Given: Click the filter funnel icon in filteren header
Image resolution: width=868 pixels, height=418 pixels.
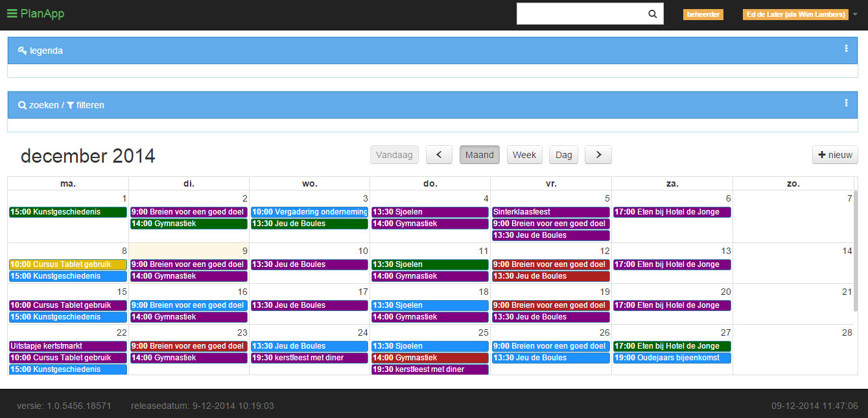Looking at the screenshot, I should 70,105.
